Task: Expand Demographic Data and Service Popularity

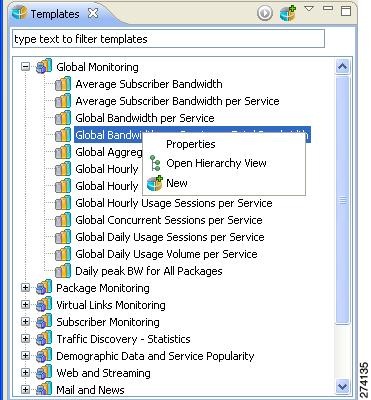Action: tap(25, 356)
